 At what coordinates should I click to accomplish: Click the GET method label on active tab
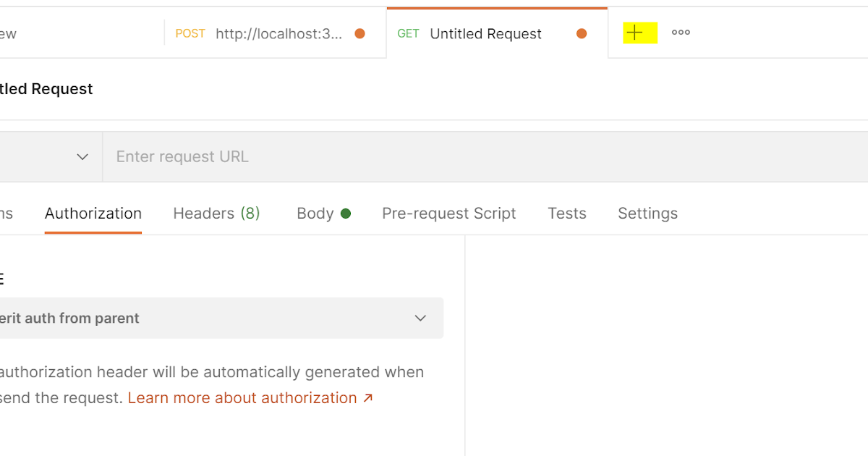point(408,33)
